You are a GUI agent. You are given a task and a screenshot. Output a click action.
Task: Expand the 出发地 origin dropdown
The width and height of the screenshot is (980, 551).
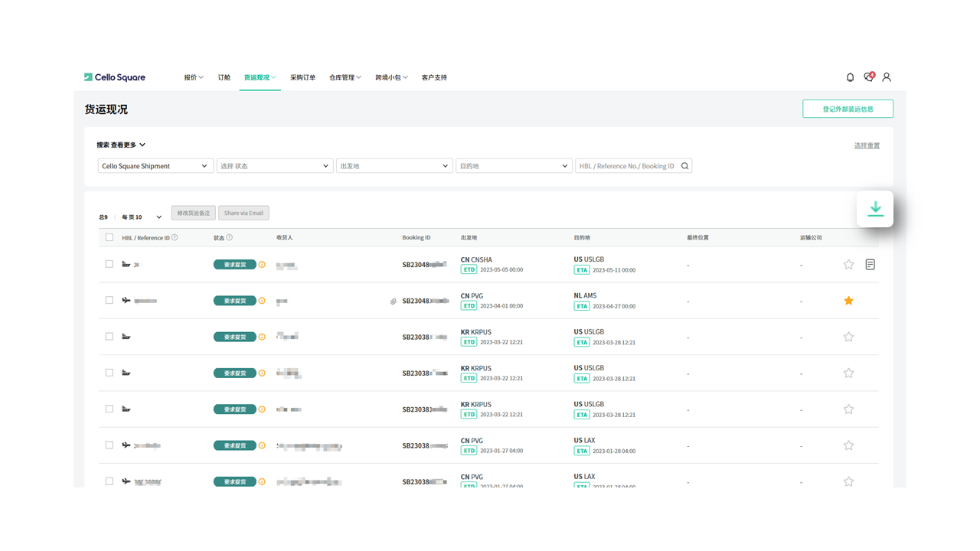[394, 166]
